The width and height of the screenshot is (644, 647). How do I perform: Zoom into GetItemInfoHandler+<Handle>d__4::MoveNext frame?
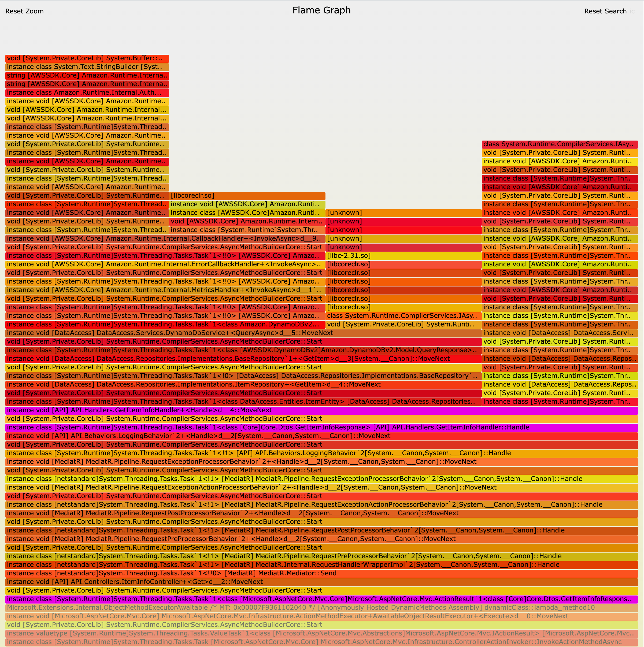322,410
